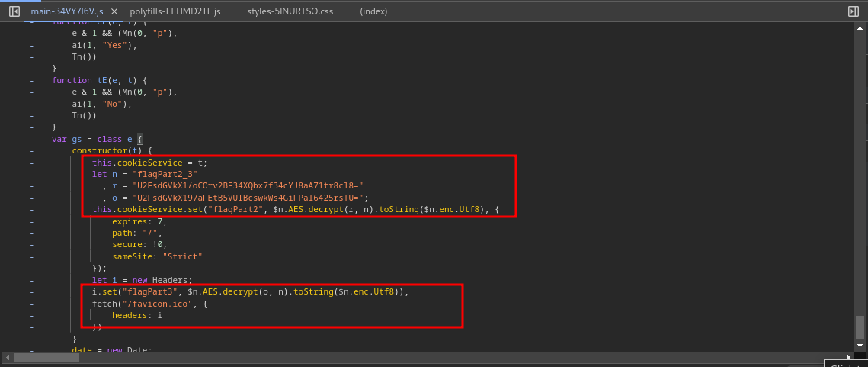Toggle the left navigator sidebar icon
The height and width of the screenshot is (367, 868).
click(x=14, y=11)
